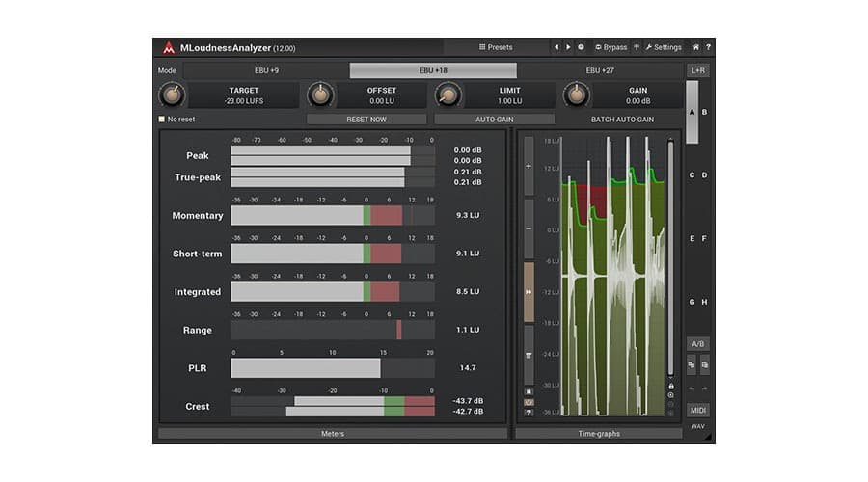
Task: Select the EBU +27 mode
Action: [x=600, y=70]
